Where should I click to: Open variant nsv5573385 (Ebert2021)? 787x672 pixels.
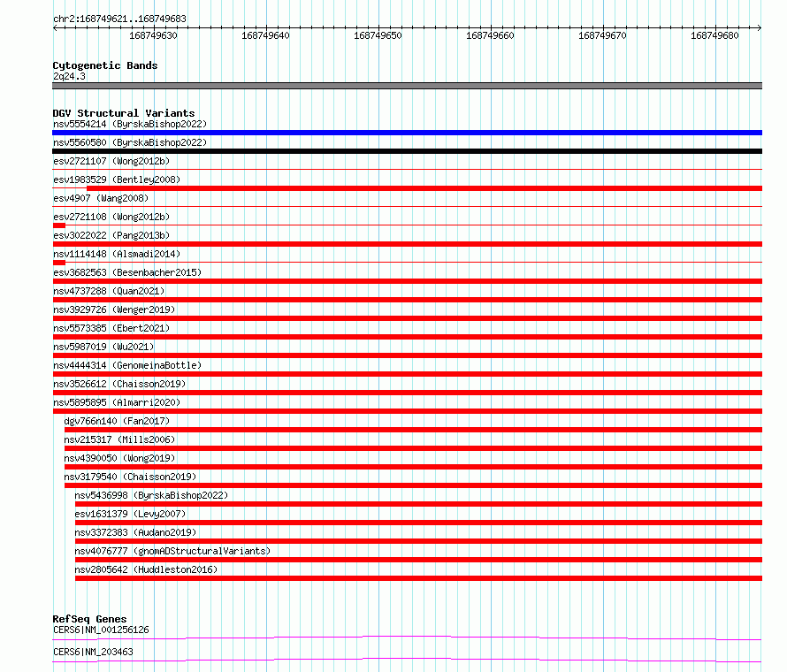pos(111,328)
